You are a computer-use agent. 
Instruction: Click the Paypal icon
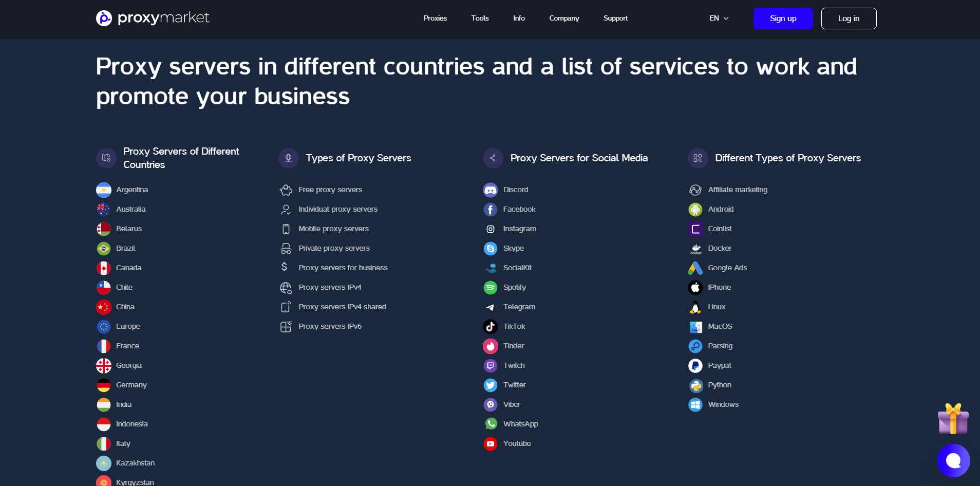click(x=695, y=366)
